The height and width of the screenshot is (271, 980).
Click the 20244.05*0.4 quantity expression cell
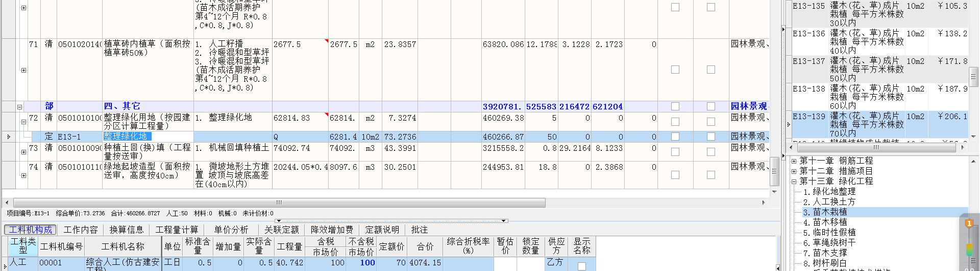pyautogui.click(x=300, y=175)
